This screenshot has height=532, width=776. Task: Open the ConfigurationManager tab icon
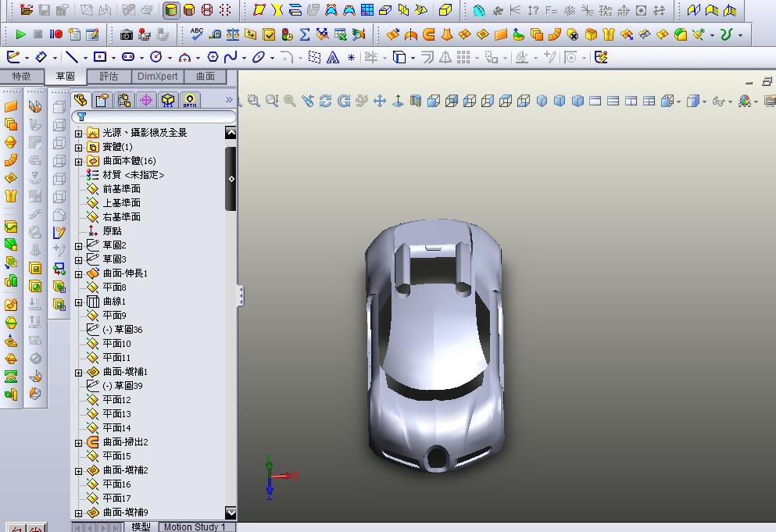pyautogui.click(x=124, y=101)
